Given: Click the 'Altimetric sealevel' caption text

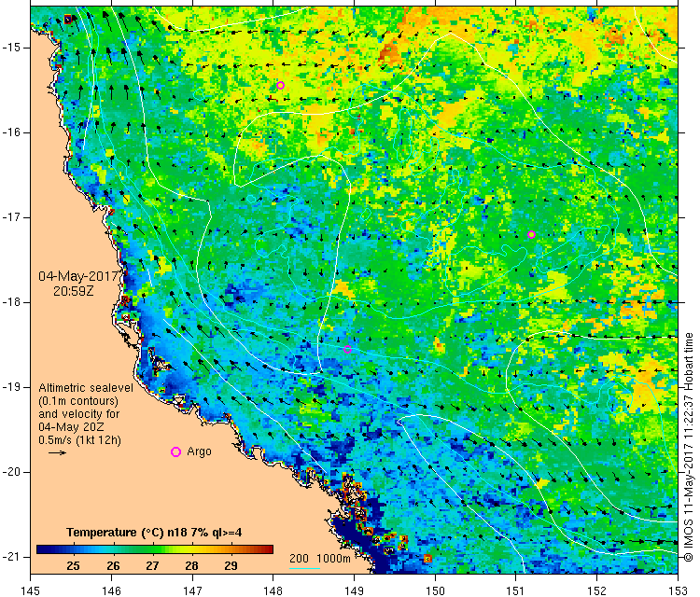Looking at the screenshot, I should point(86,388).
